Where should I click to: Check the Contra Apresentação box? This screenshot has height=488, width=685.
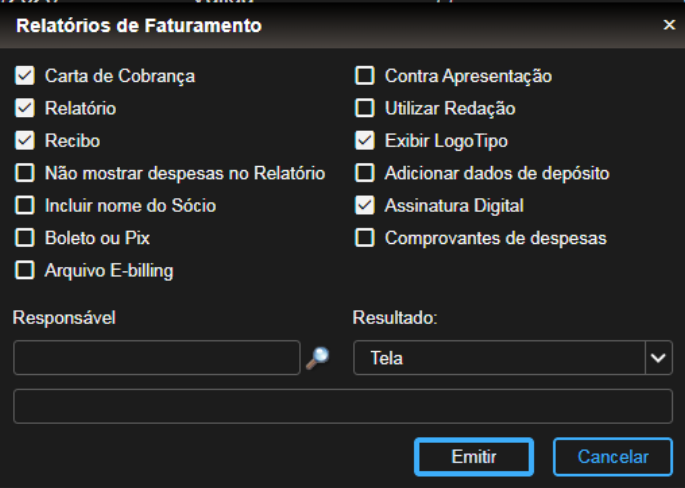click(365, 76)
